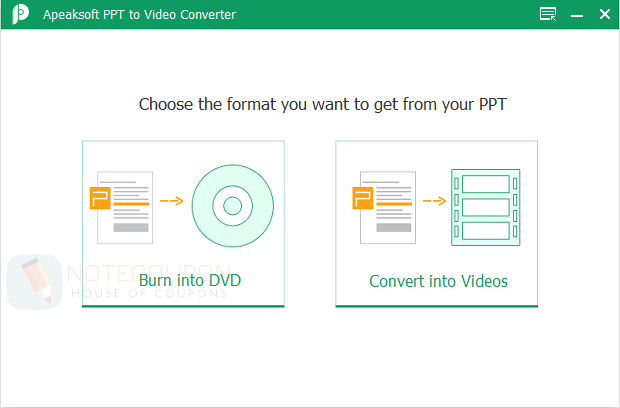The height and width of the screenshot is (408, 620).
Task: Minimize the PPT to Video Converter window
Action: point(577,15)
